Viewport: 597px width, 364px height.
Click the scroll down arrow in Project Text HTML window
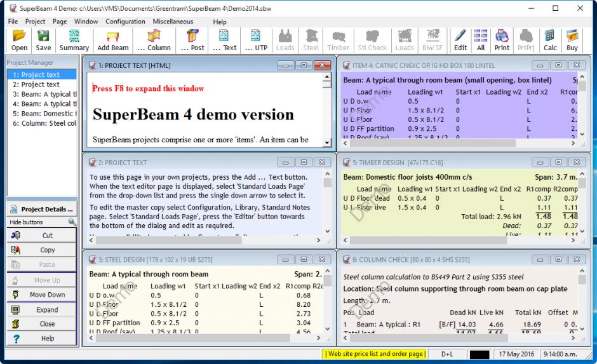[x=326, y=143]
